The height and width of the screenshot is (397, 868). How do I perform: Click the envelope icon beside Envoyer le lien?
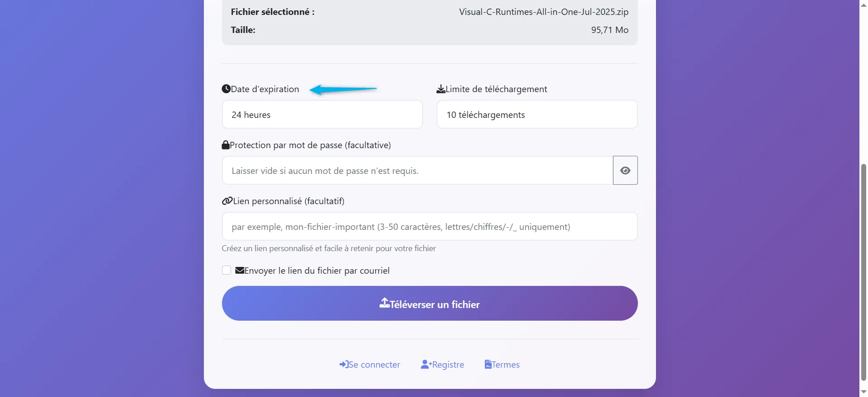pyautogui.click(x=240, y=270)
